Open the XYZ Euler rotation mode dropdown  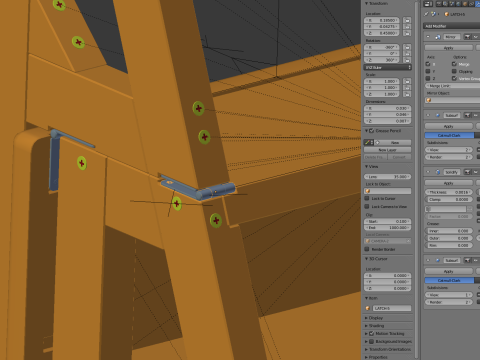[387, 67]
